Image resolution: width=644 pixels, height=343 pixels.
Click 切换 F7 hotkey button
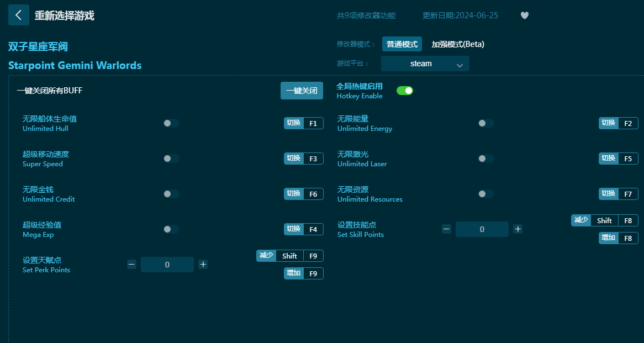coord(619,194)
